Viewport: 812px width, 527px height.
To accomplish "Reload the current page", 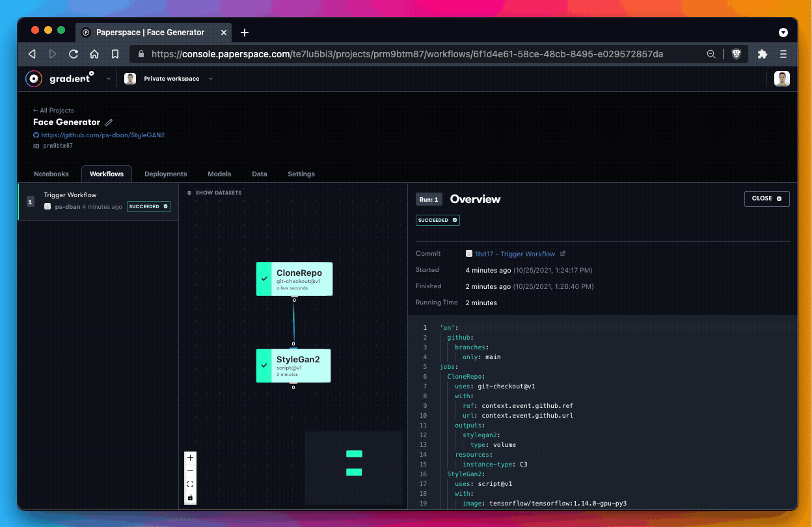I will coord(74,54).
